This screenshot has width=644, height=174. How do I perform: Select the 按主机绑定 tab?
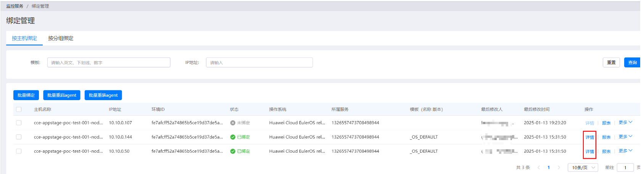click(24, 38)
